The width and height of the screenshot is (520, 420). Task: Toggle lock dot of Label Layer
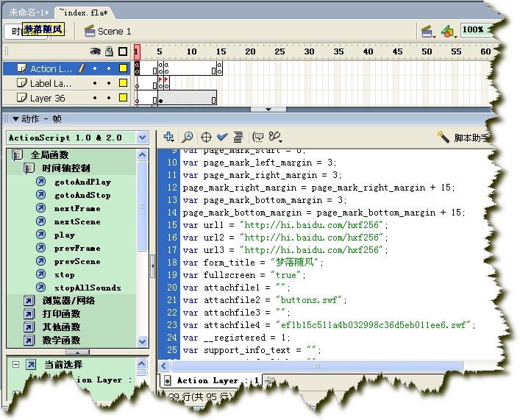pyautogui.click(x=109, y=83)
